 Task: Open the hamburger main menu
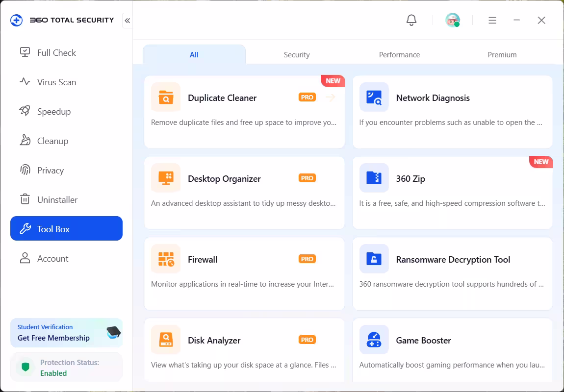[492, 21]
